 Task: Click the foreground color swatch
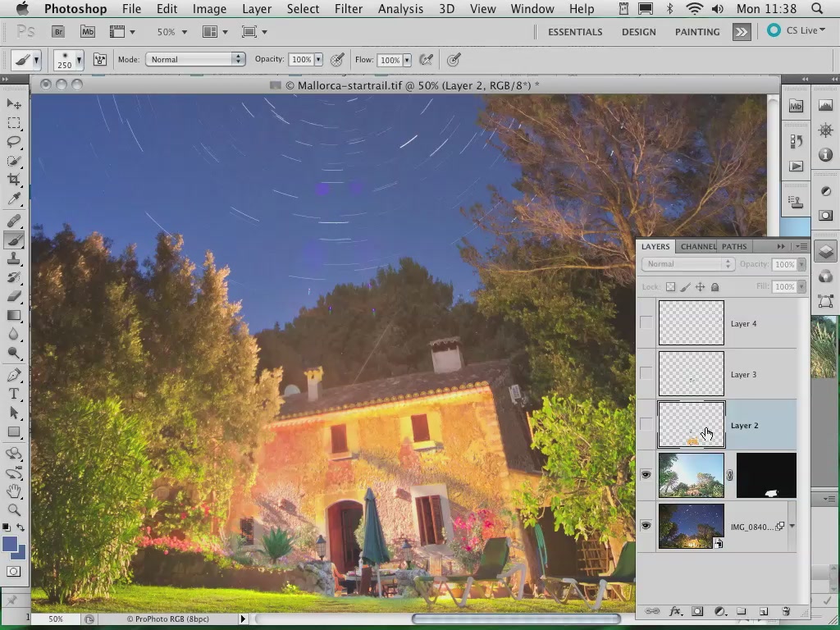pos(10,544)
